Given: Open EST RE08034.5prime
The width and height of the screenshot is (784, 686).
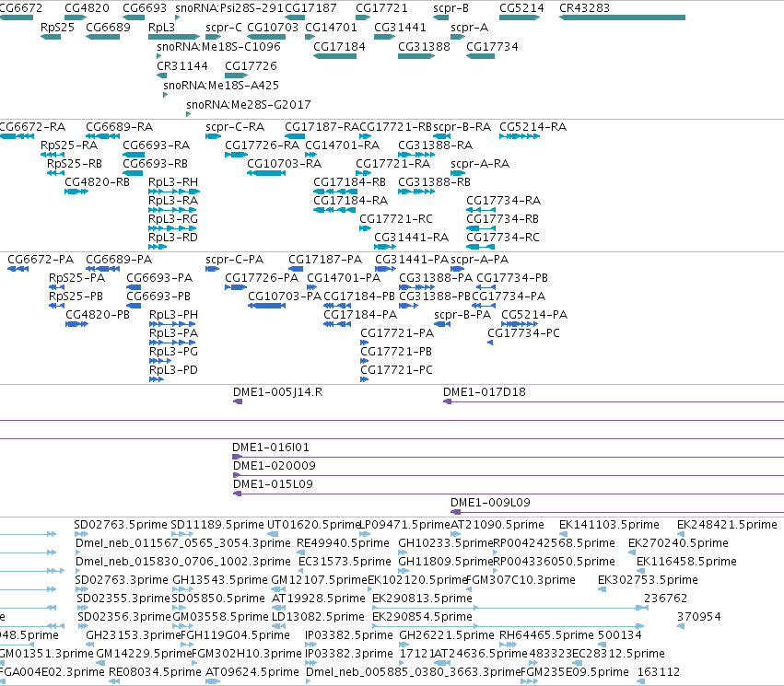Looking at the screenshot, I should pyautogui.click(x=155, y=672).
